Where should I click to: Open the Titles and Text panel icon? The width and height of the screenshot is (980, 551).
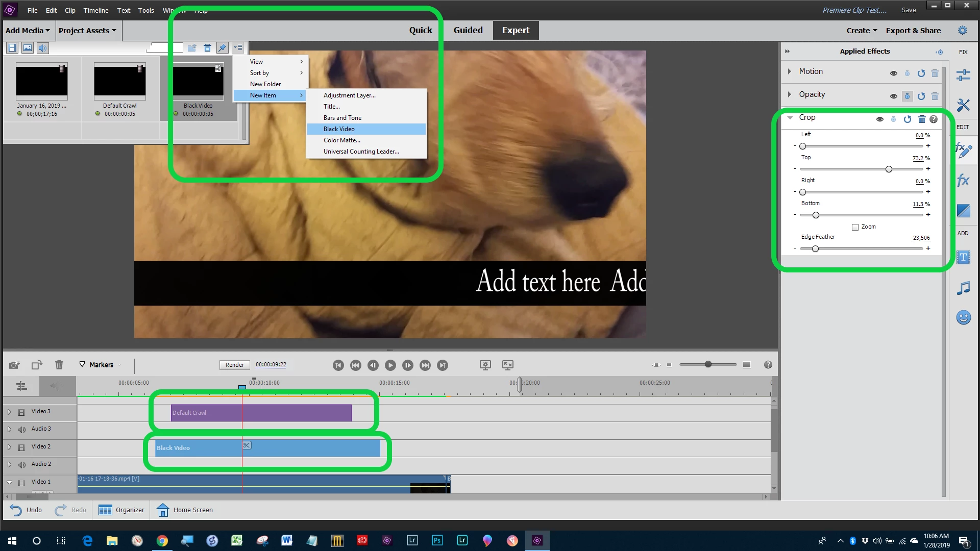pyautogui.click(x=963, y=258)
